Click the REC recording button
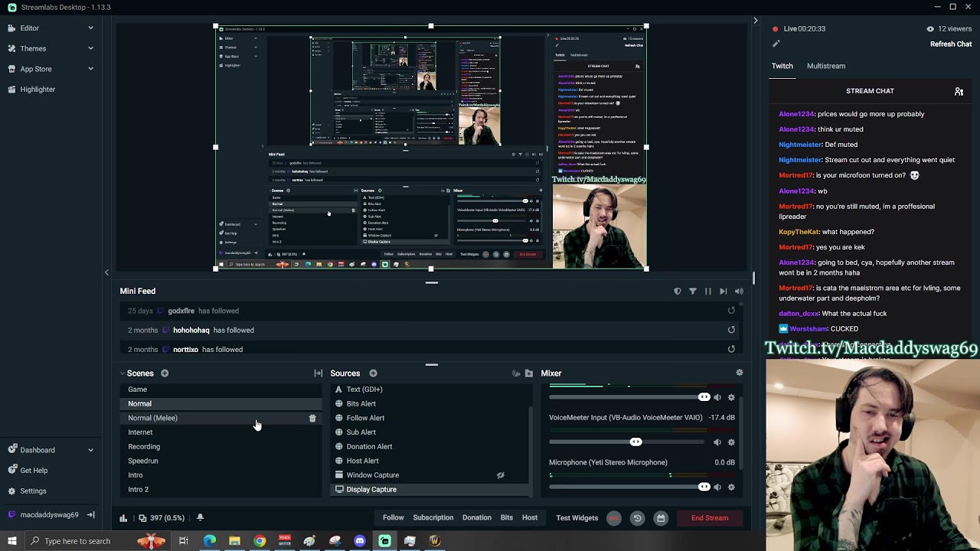The height and width of the screenshot is (551, 980). (613, 518)
